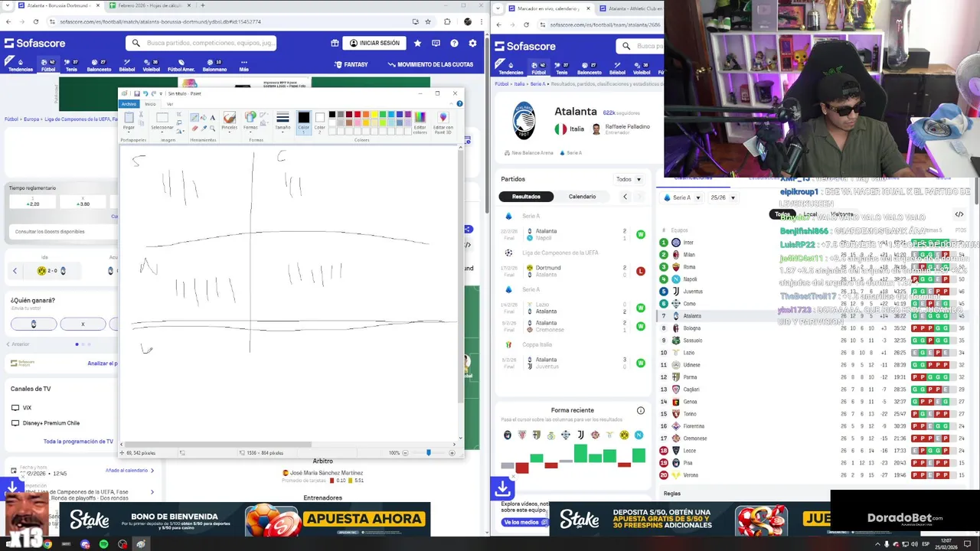
Task: Click FANTASY link in Sofascore header
Action: tap(351, 64)
